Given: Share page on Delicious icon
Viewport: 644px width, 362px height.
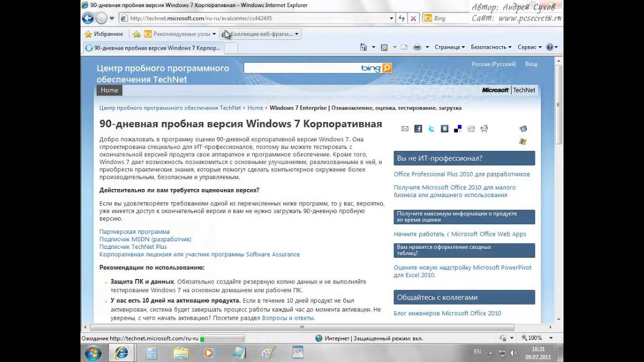Looking at the screenshot, I should [x=458, y=129].
